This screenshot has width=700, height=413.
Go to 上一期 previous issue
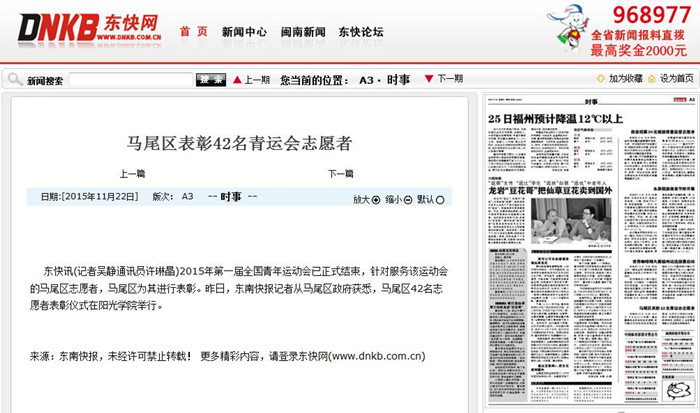pos(257,79)
